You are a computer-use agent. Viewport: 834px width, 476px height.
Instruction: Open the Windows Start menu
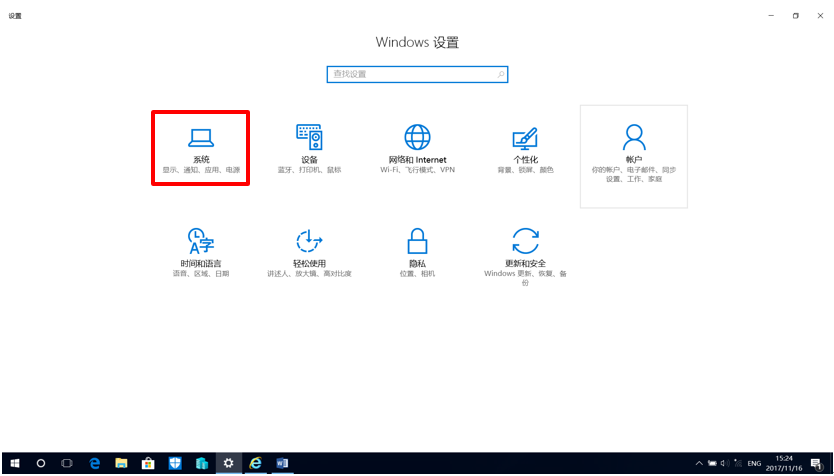[x=15, y=463]
